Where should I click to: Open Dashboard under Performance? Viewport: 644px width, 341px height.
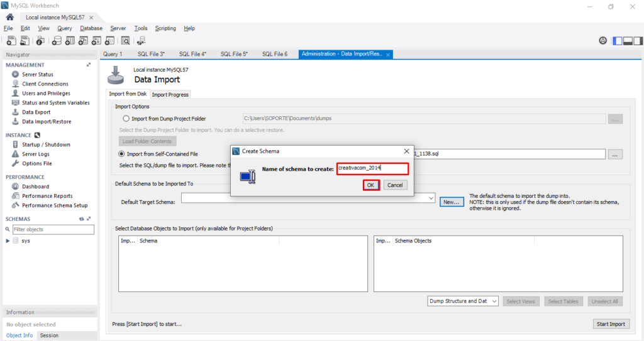pyautogui.click(x=35, y=187)
